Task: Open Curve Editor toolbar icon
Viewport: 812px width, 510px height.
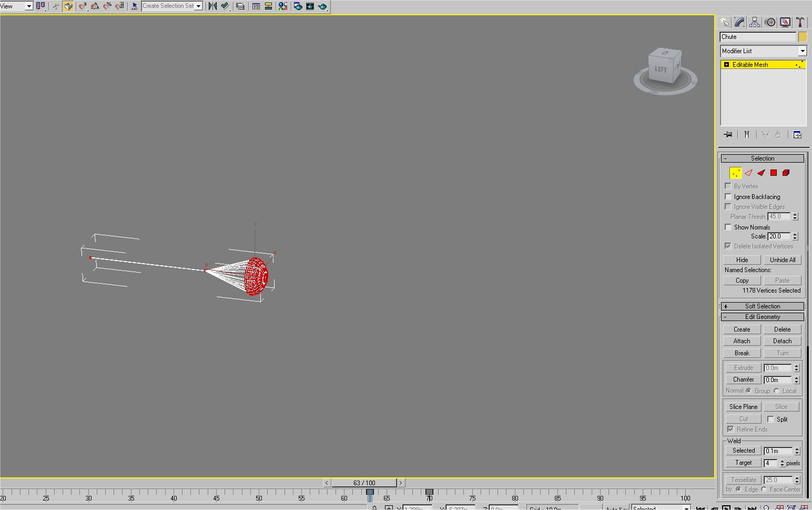Action: 256,6
